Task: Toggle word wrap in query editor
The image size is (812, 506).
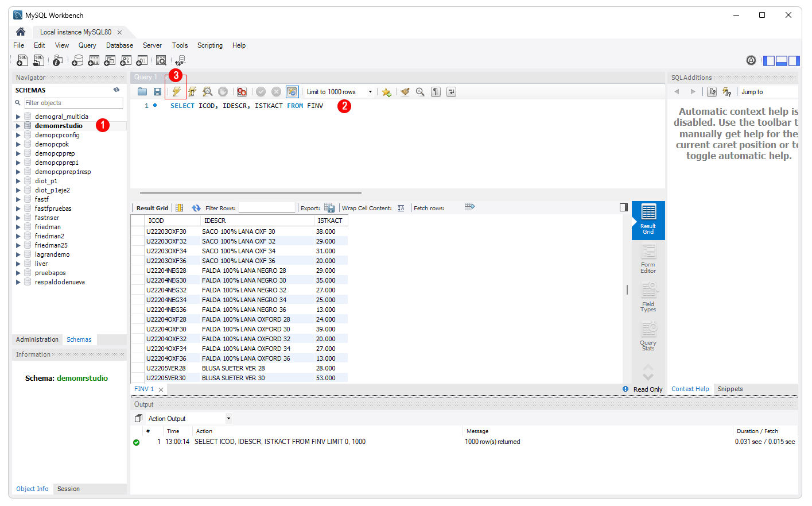Action: tap(451, 92)
